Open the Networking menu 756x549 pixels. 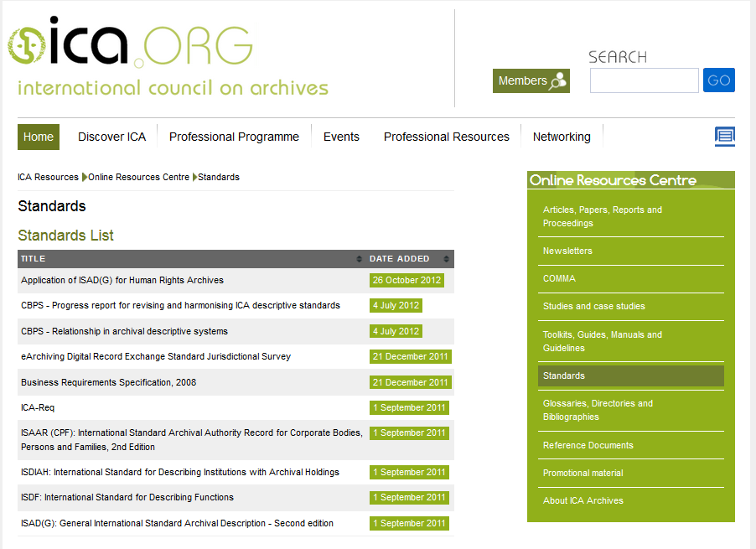tap(562, 137)
